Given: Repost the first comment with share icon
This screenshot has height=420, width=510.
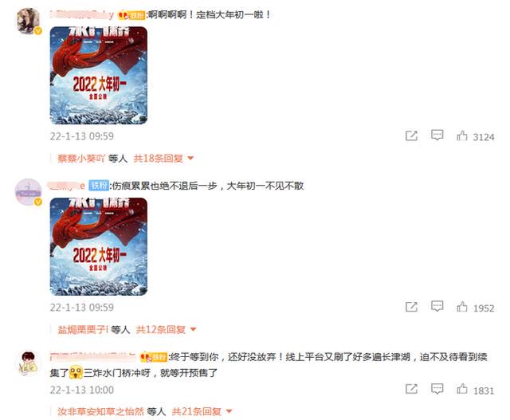Looking at the screenshot, I should click(411, 135).
